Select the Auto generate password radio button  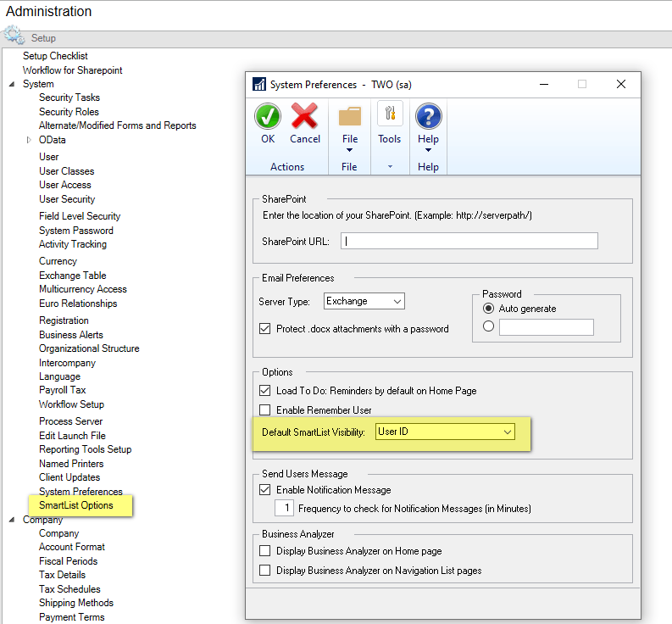(x=488, y=309)
